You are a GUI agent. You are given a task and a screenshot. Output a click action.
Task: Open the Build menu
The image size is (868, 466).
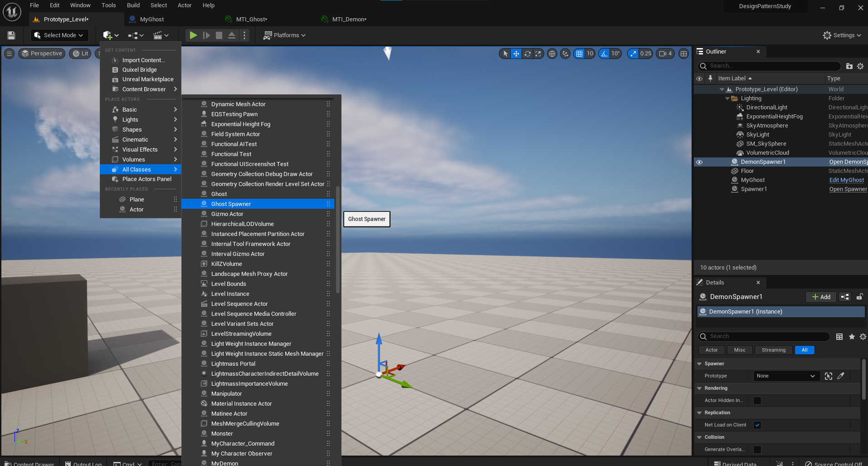pos(133,5)
